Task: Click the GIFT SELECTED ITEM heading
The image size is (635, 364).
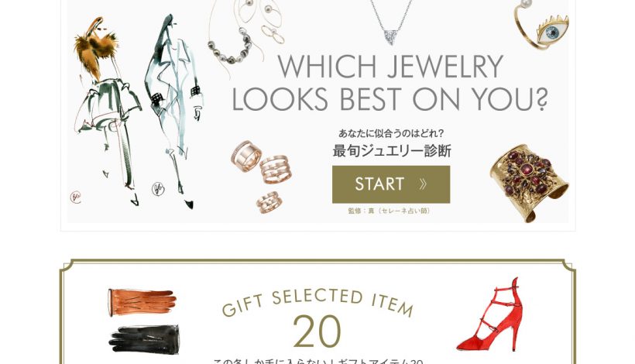Action: (x=318, y=303)
